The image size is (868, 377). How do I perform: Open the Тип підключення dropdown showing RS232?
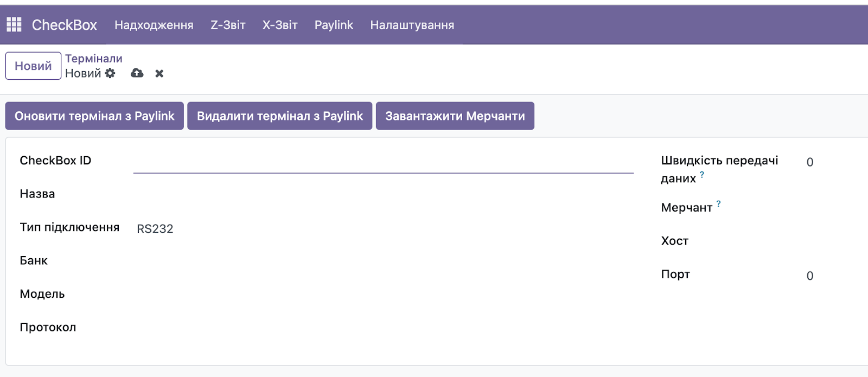383,229
